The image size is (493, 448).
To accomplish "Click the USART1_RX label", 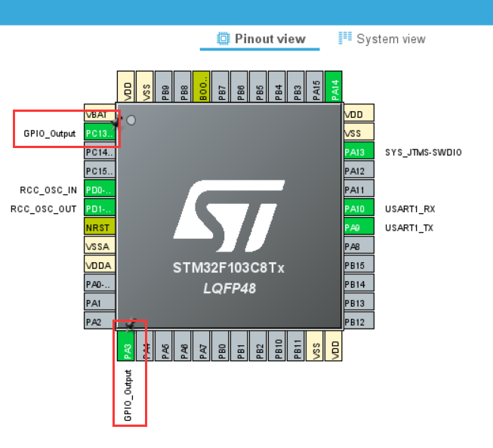I will pyautogui.click(x=410, y=209).
